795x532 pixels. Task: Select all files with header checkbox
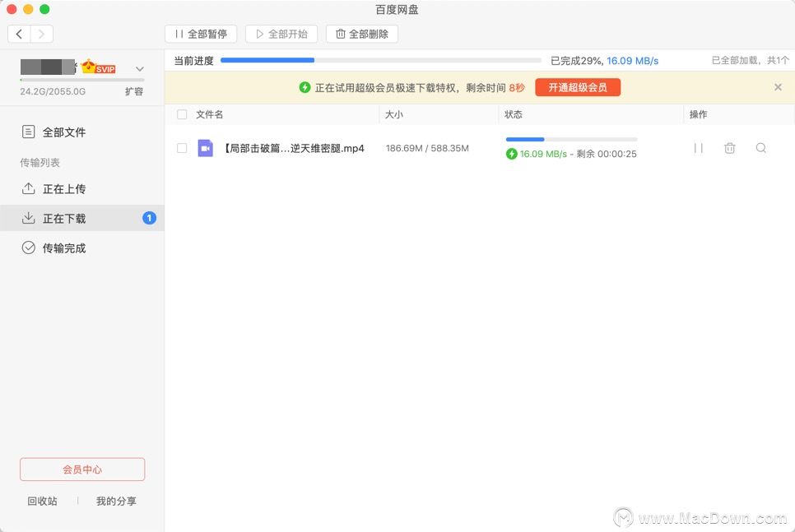click(x=182, y=114)
